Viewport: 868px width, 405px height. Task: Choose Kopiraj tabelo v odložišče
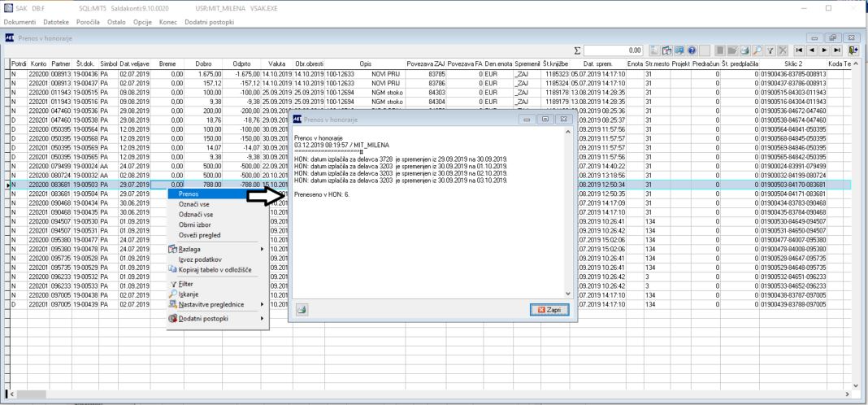[x=218, y=270]
